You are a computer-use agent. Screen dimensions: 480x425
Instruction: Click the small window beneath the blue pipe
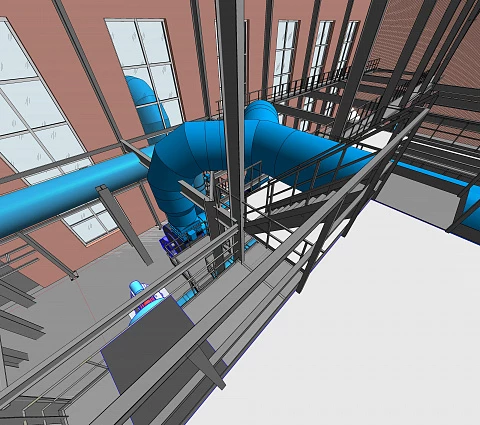tap(90, 222)
